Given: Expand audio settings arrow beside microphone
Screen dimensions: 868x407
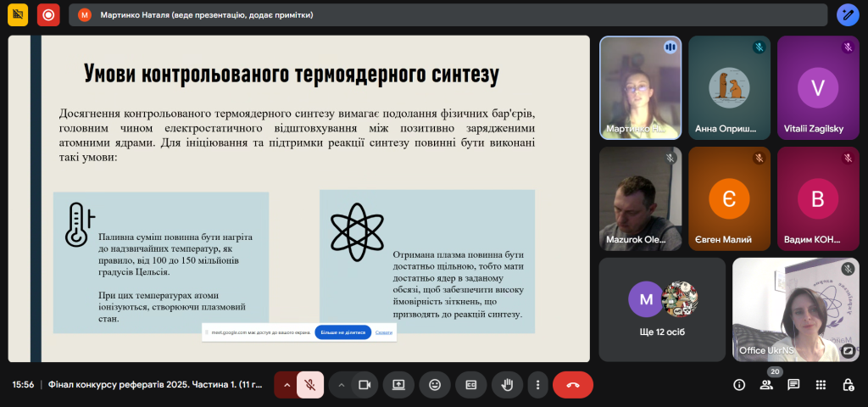Looking at the screenshot, I should point(287,384).
